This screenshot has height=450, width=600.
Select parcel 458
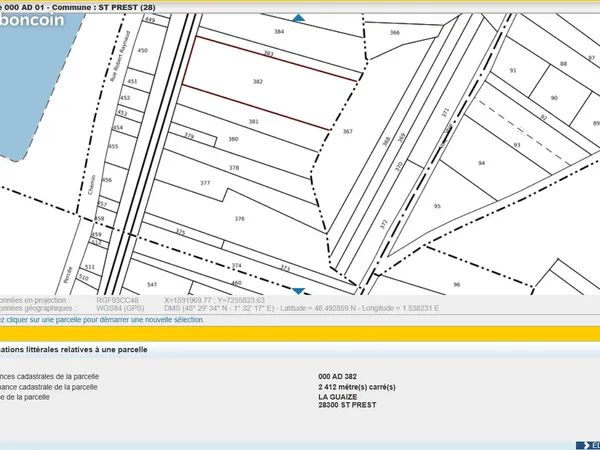pyautogui.click(x=99, y=219)
